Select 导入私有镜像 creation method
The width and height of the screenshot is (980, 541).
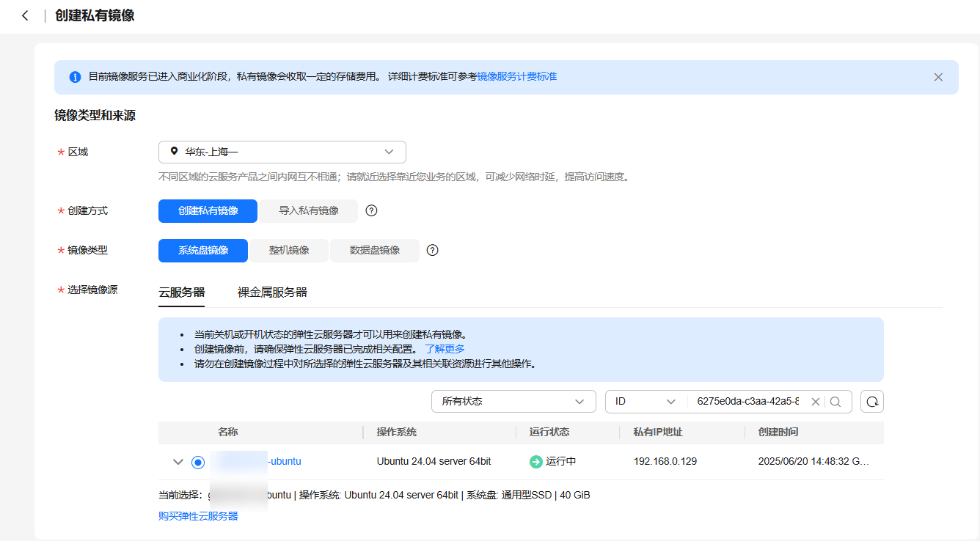pyautogui.click(x=309, y=211)
